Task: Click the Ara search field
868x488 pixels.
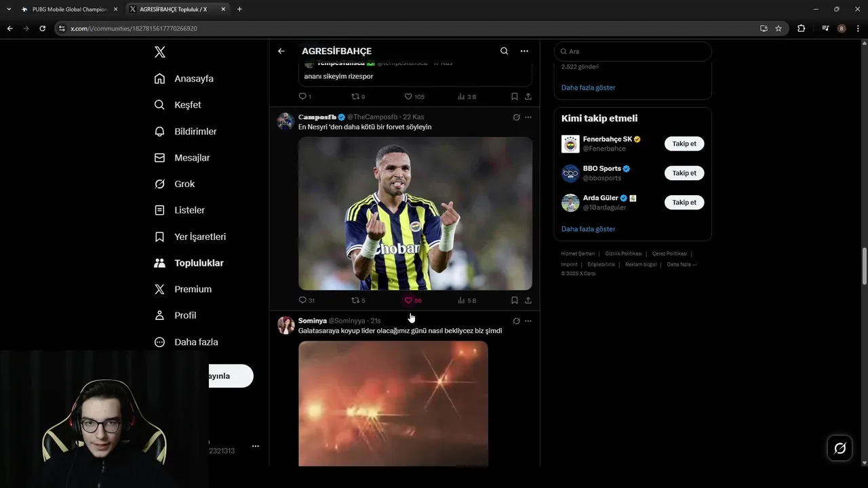Action: click(633, 52)
